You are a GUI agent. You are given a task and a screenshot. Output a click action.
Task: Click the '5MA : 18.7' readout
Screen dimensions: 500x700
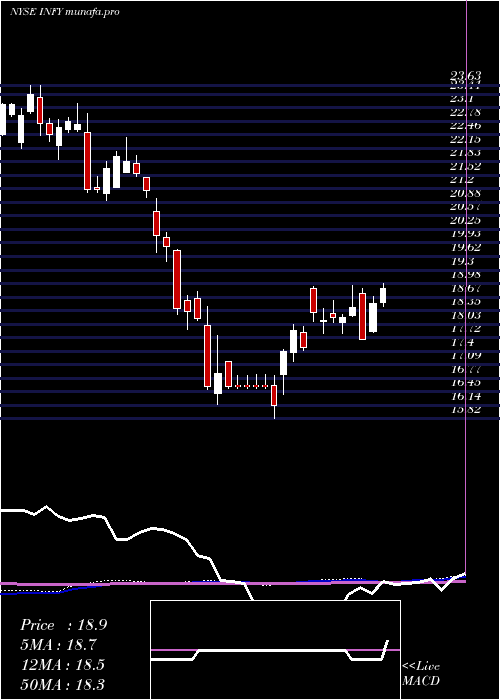coord(58,645)
